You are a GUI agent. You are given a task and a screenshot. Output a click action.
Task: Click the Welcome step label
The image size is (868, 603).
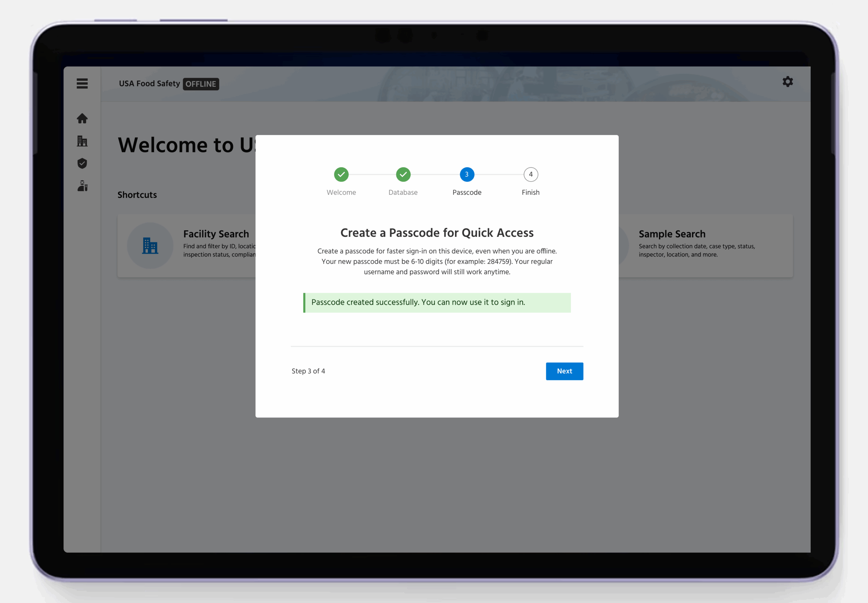pyautogui.click(x=341, y=192)
